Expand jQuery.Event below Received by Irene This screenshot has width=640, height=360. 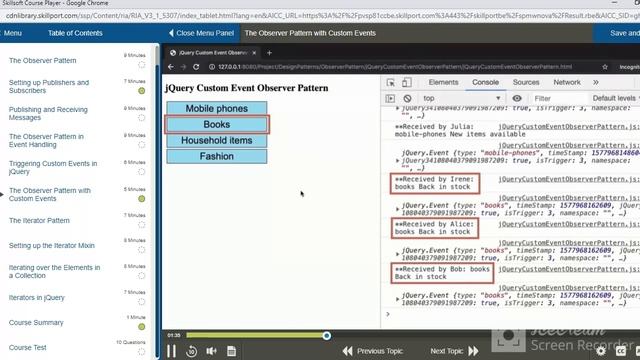398,209
